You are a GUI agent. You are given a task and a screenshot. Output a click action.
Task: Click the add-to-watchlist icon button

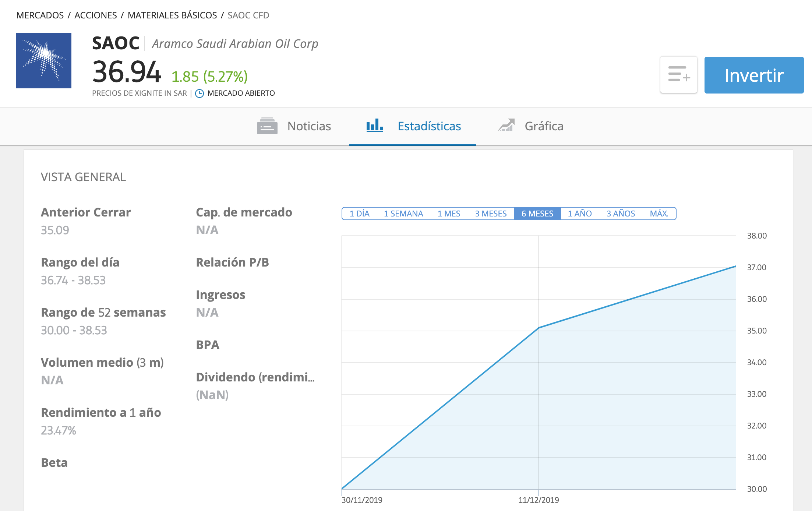678,75
